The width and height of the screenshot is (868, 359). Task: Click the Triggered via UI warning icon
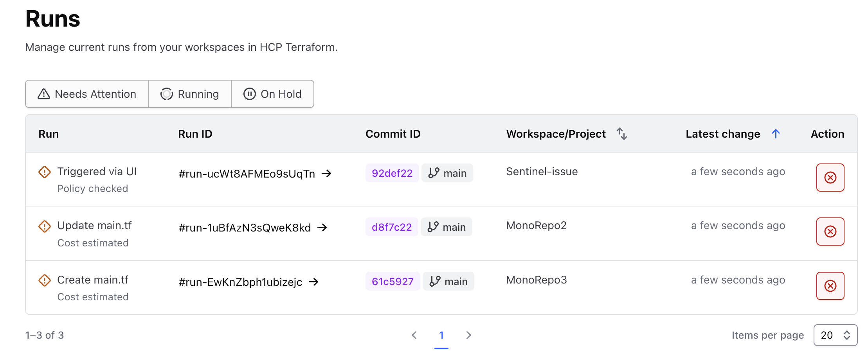click(x=45, y=172)
